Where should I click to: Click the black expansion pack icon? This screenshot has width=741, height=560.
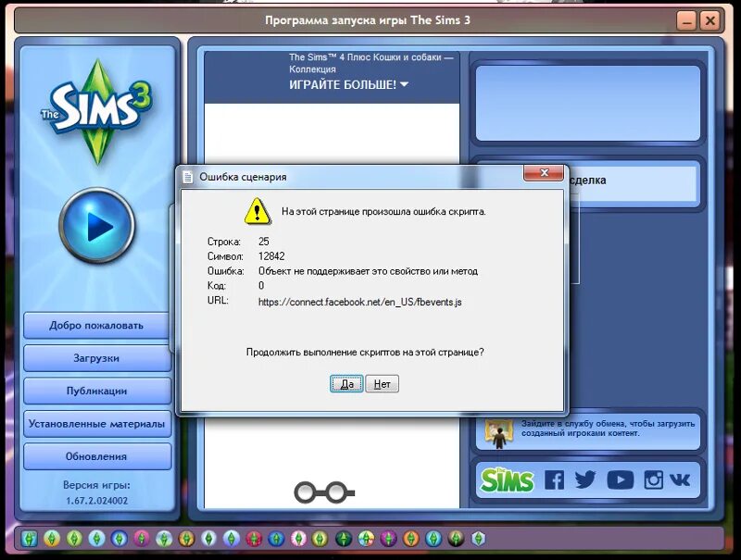[456, 539]
